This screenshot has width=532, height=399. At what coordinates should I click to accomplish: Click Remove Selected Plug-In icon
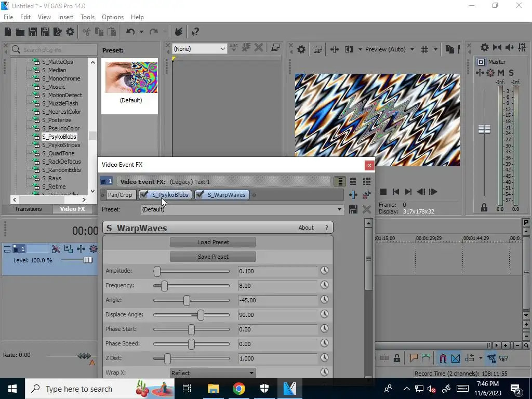(367, 195)
